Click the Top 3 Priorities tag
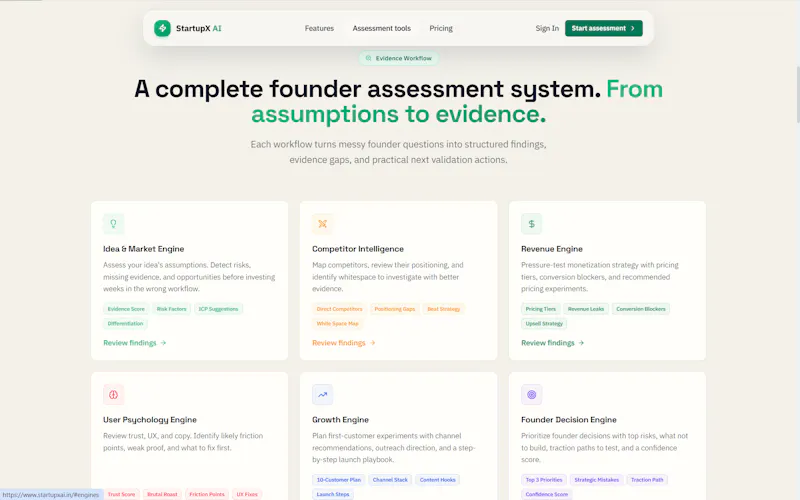Screen dimensions: 800x500 pyautogui.click(x=544, y=480)
